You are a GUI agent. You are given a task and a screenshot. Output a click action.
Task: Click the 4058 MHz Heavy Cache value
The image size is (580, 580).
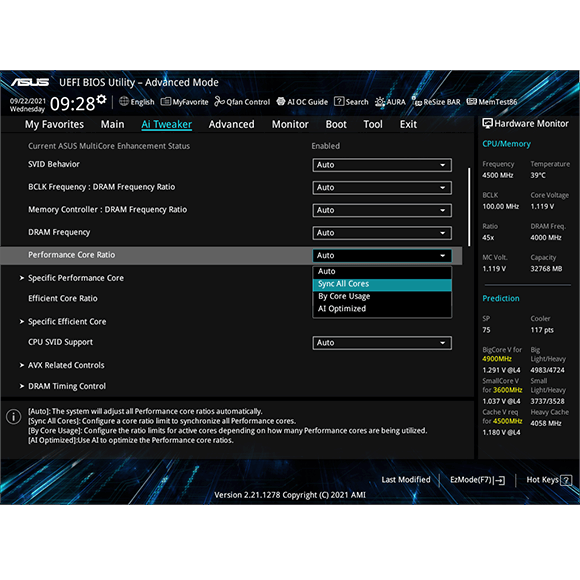click(x=546, y=423)
